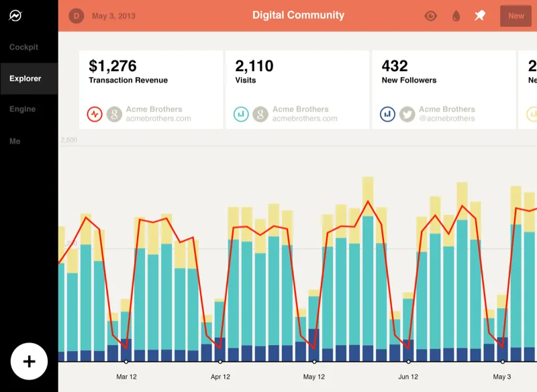Open the Engine section
Screen dimensions: 537x392
tap(23, 109)
